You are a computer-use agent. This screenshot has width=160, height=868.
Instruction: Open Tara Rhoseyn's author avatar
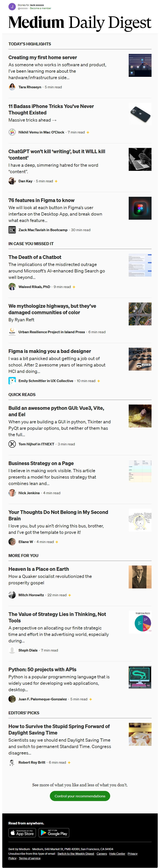[12, 87]
